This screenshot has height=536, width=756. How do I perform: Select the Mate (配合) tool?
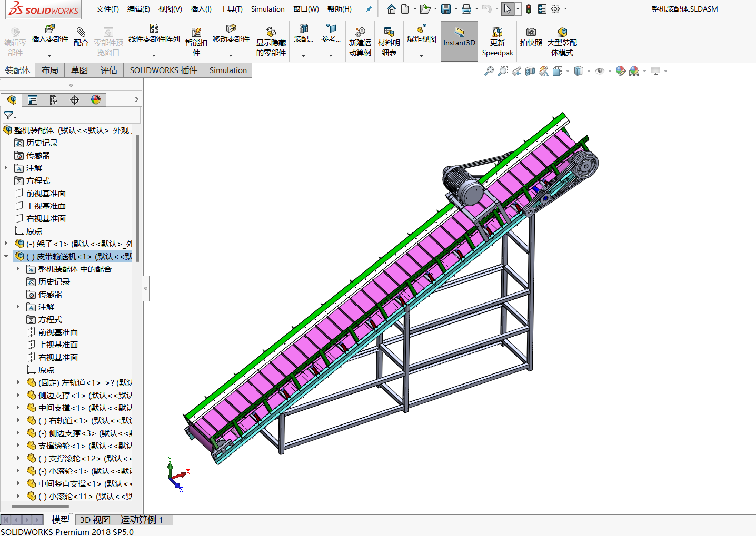pyautogui.click(x=81, y=37)
